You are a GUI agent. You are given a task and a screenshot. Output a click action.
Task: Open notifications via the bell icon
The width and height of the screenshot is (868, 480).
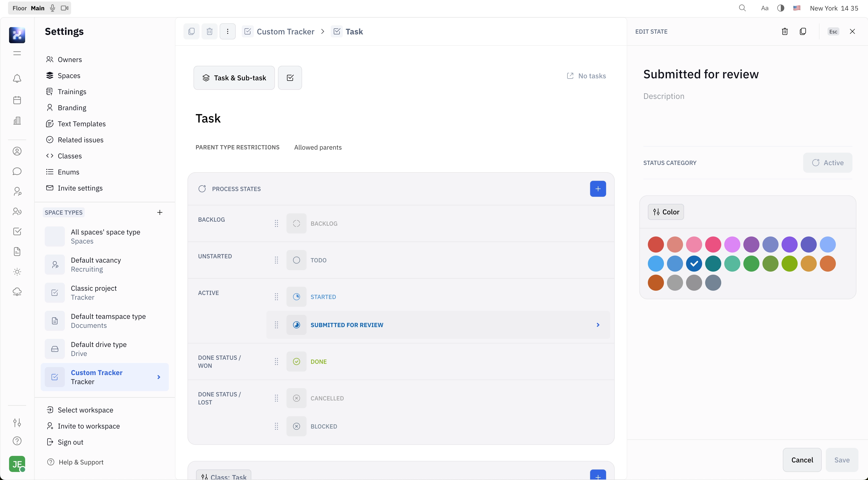pyautogui.click(x=17, y=78)
